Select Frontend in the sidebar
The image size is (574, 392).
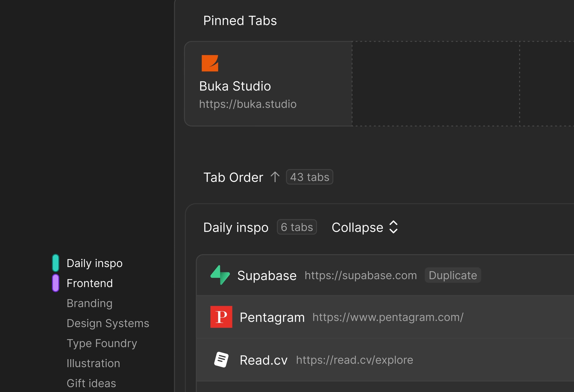tap(90, 283)
